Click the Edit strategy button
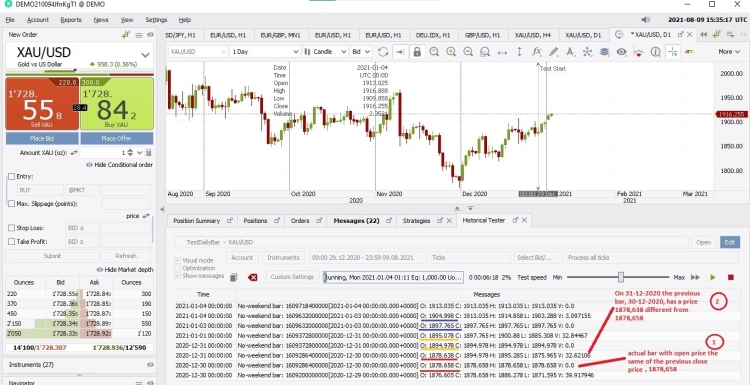This screenshot has height=385, width=750. (x=729, y=242)
